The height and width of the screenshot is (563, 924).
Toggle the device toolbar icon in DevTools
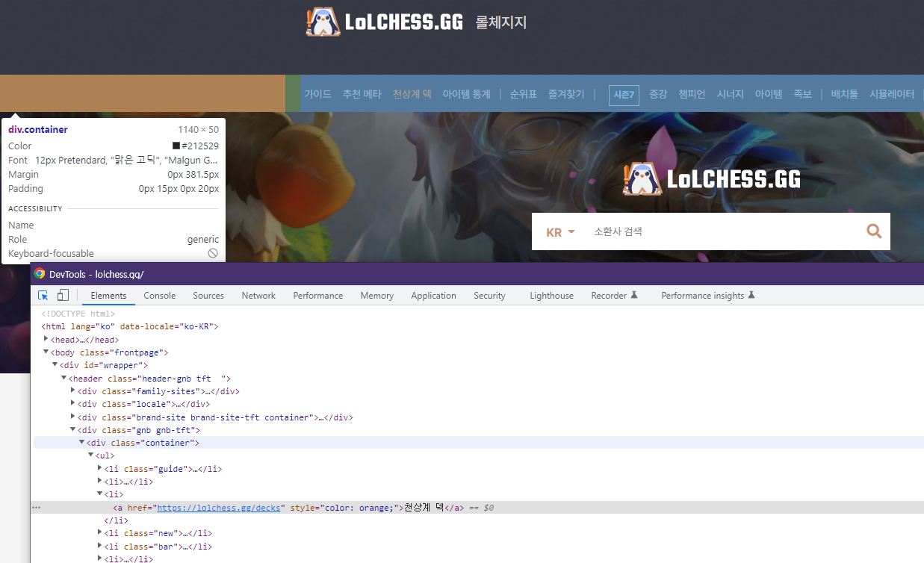[x=63, y=296]
